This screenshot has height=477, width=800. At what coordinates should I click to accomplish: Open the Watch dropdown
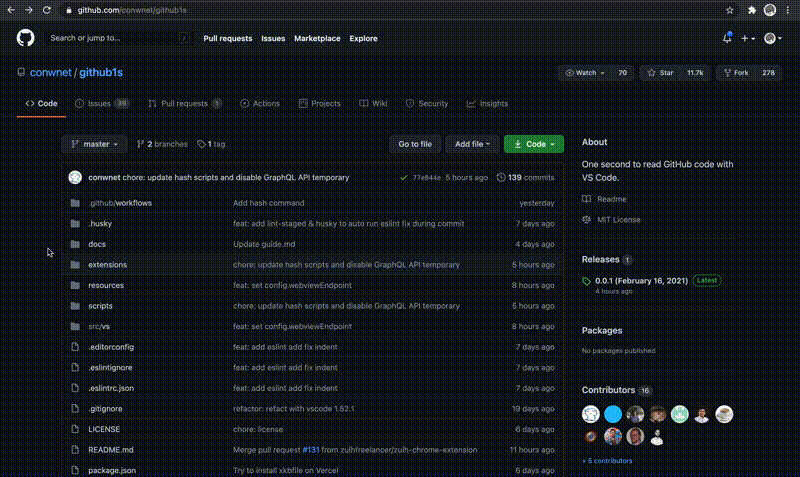point(585,73)
